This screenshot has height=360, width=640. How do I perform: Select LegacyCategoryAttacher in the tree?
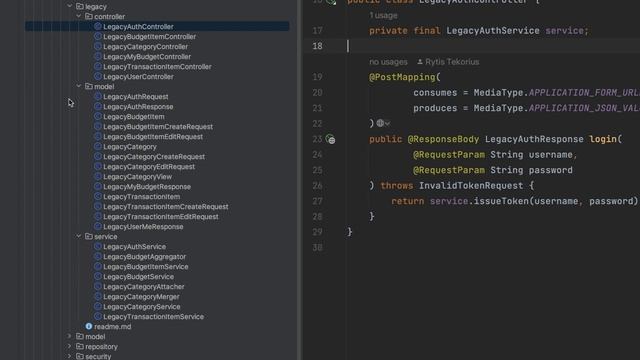click(x=144, y=287)
